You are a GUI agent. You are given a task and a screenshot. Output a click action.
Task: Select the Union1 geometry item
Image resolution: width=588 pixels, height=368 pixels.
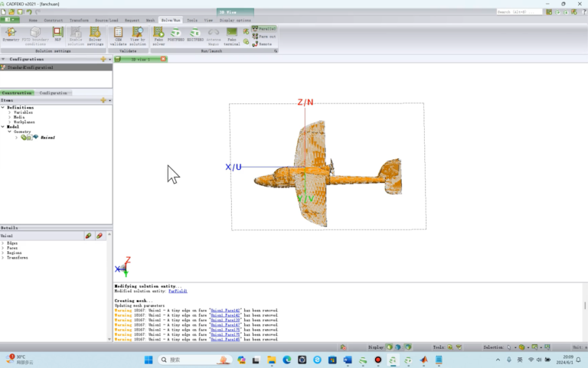[47, 138]
